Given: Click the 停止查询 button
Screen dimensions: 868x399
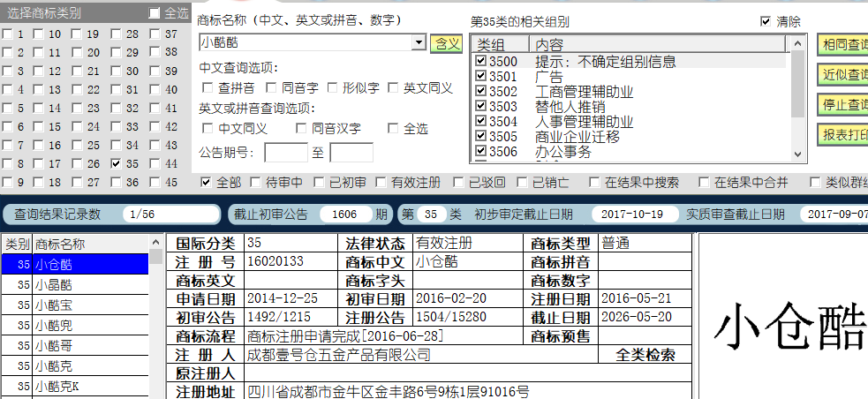Looking at the screenshot, I should [842, 104].
